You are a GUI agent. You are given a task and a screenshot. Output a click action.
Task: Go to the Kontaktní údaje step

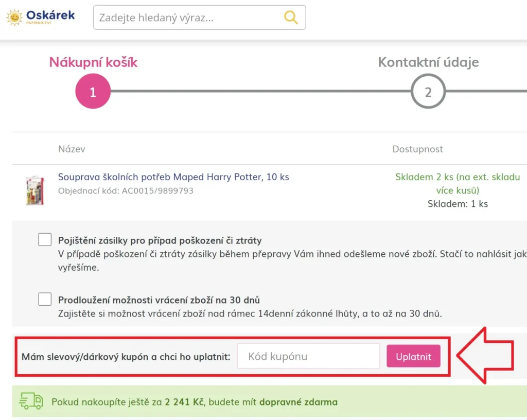[x=428, y=62]
